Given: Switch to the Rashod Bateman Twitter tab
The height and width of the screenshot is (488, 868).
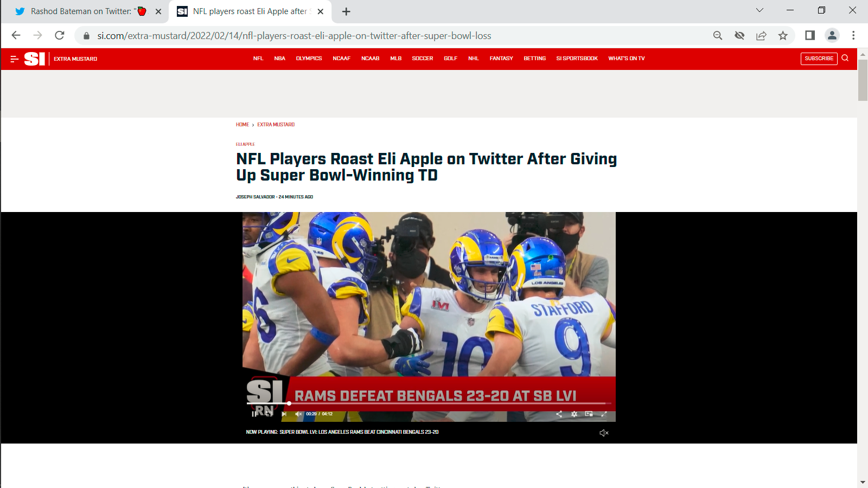Looking at the screenshot, I should (81, 11).
